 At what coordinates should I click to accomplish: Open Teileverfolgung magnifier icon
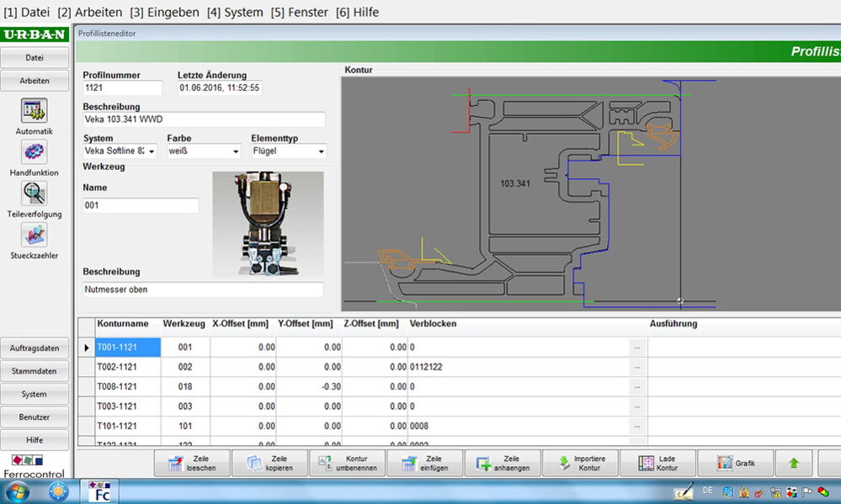tap(34, 194)
